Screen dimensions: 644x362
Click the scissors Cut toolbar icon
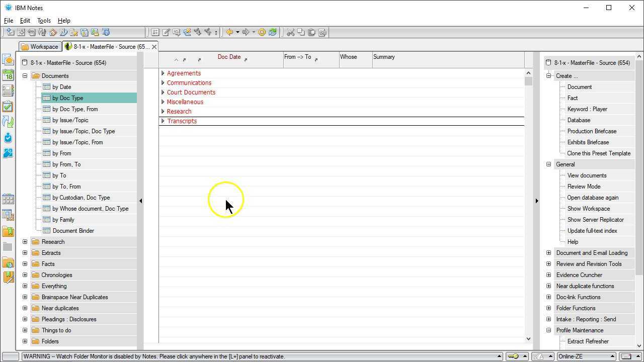(290, 32)
